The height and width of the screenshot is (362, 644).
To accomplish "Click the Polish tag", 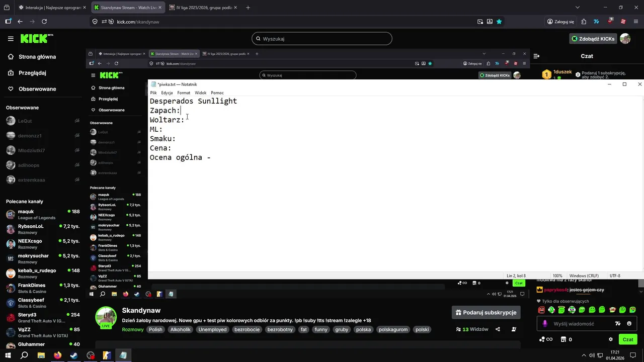I will 155,330.
